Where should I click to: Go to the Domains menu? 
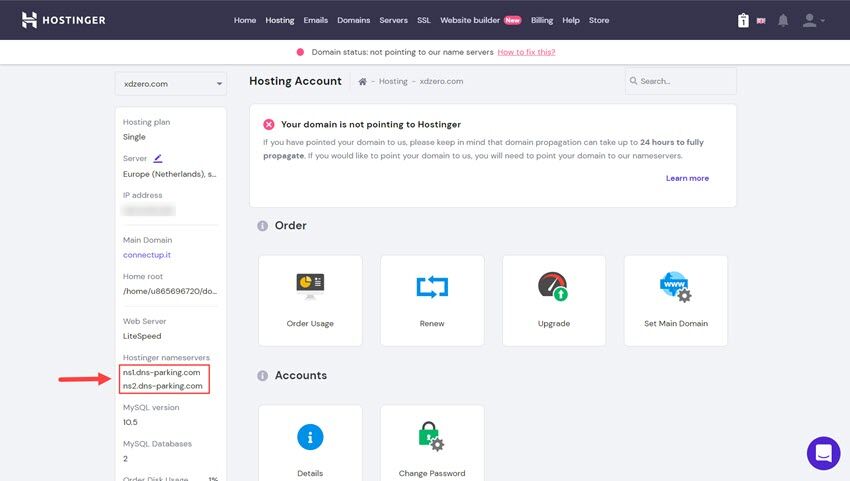pyautogui.click(x=353, y=20)
